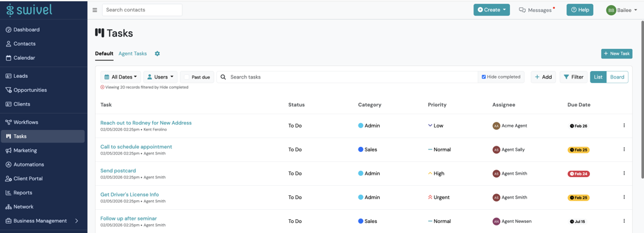644x233 pixels.
Task: Click the red Feb 24 due date badge
Action: (x=579, y=174)
